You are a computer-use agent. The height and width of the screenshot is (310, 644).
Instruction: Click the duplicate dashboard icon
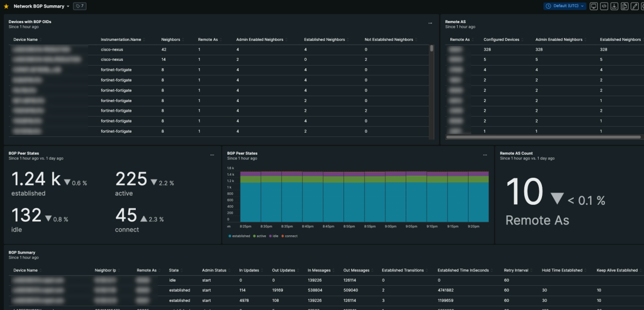click(625, 6)
